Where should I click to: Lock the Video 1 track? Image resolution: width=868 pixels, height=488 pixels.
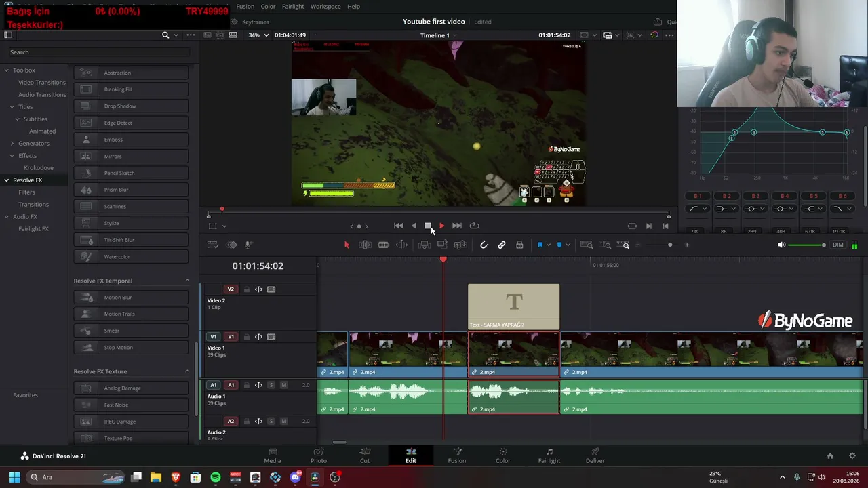(247, 337)
